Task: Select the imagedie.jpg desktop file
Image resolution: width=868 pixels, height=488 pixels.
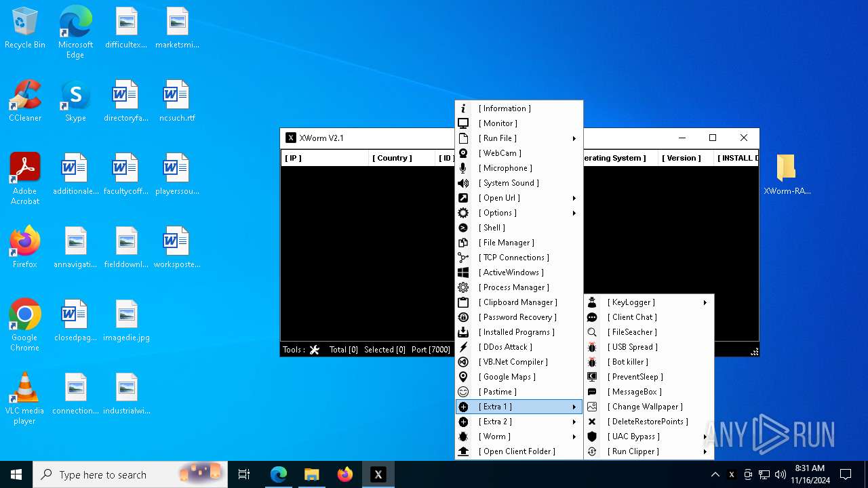Action: (127, 321)
